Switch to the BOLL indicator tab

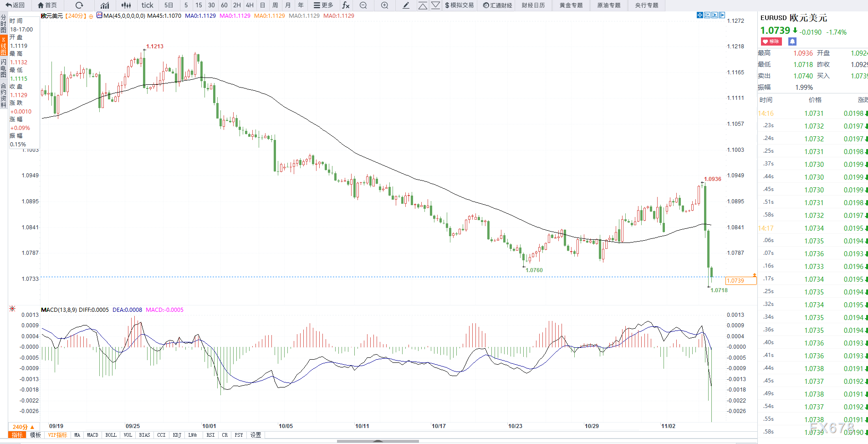pyautogui.click(x=111, y=435)
